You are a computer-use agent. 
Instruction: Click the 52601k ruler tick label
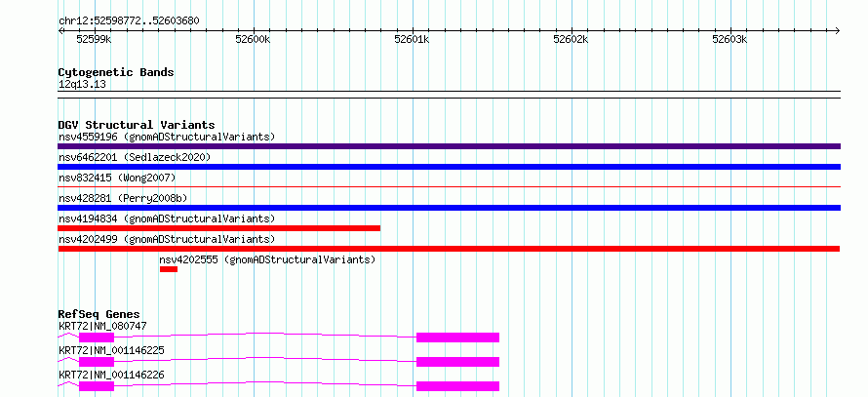(x=412, y=39)
